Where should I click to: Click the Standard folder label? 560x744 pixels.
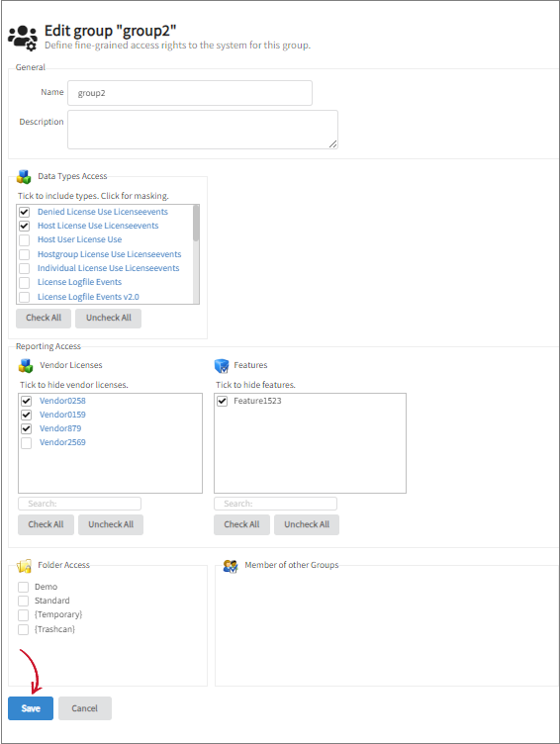coord(52,601)
